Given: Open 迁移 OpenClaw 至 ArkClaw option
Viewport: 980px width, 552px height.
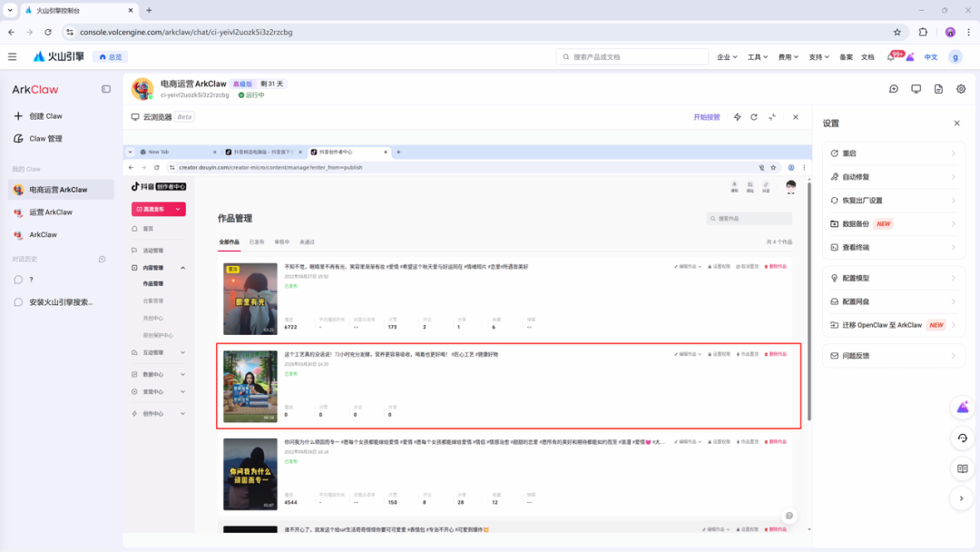Looking at the screenshot, I should (894, 325).
